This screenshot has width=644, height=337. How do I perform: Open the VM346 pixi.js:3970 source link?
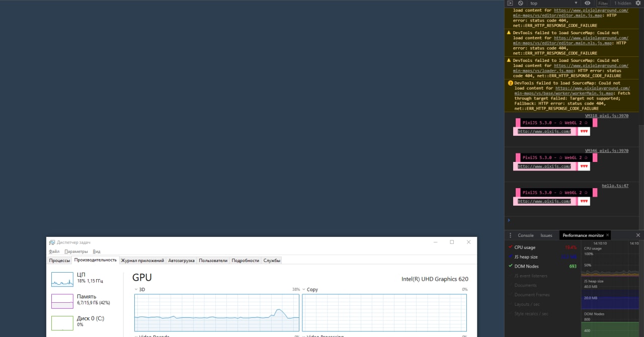(x=607, y=150)
